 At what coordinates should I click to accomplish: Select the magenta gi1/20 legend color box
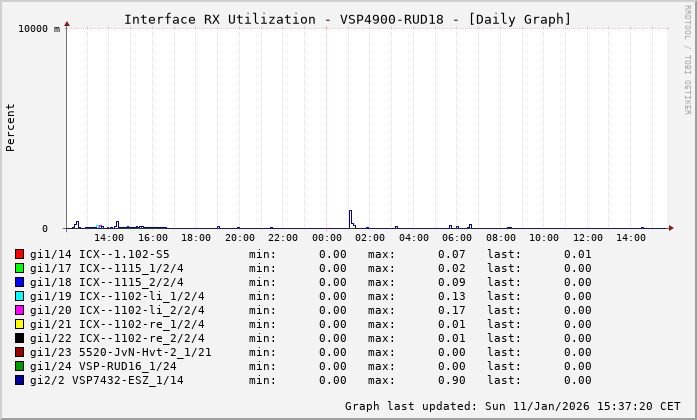(x=19, y=310)
